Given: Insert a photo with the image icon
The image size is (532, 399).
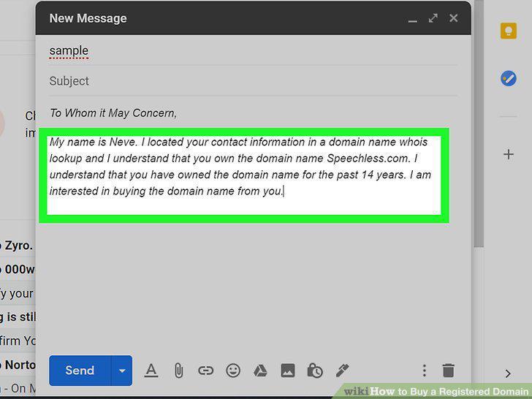Looking at the screenshot, I should click(x=288, y=370).
